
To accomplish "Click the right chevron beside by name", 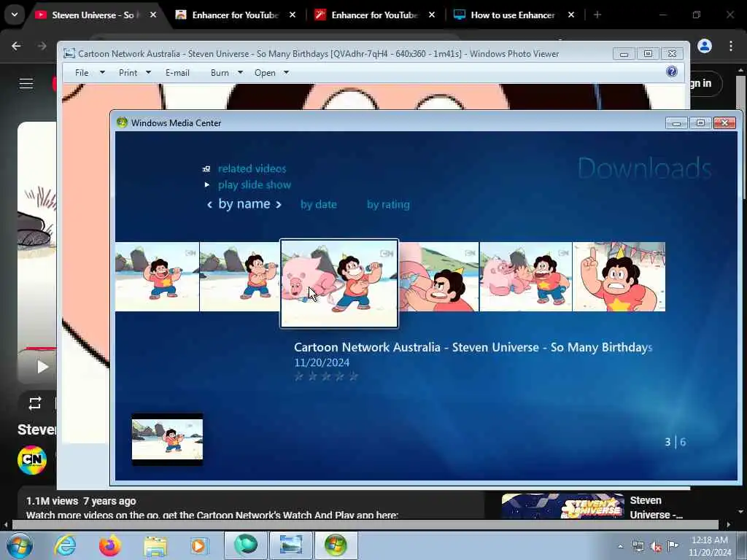I will (x=279, y=205).
